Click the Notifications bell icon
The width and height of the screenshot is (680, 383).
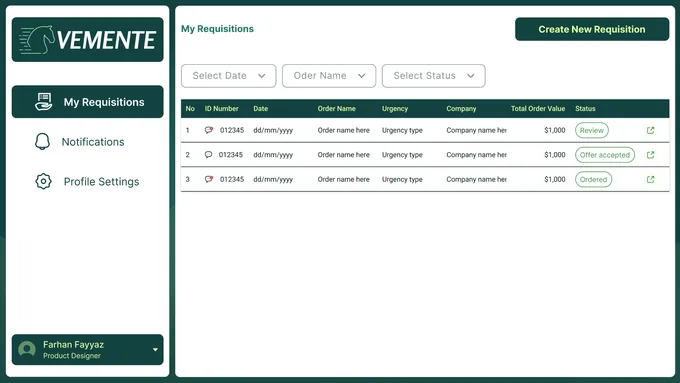pos(42,141)
